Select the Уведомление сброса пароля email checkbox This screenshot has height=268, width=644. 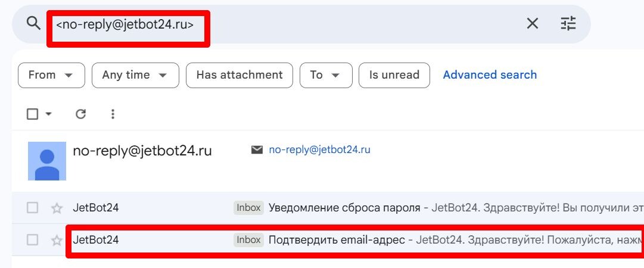[x=33, y=208]
